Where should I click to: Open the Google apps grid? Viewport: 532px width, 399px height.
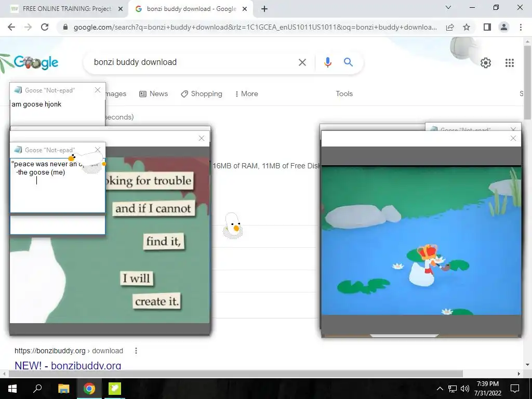click(x=509, y=63)
